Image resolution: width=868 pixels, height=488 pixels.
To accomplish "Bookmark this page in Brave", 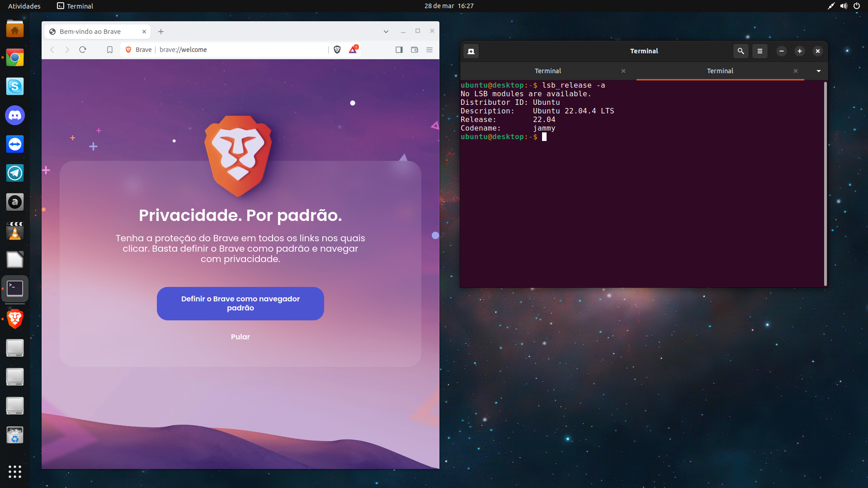I will 110,50.
